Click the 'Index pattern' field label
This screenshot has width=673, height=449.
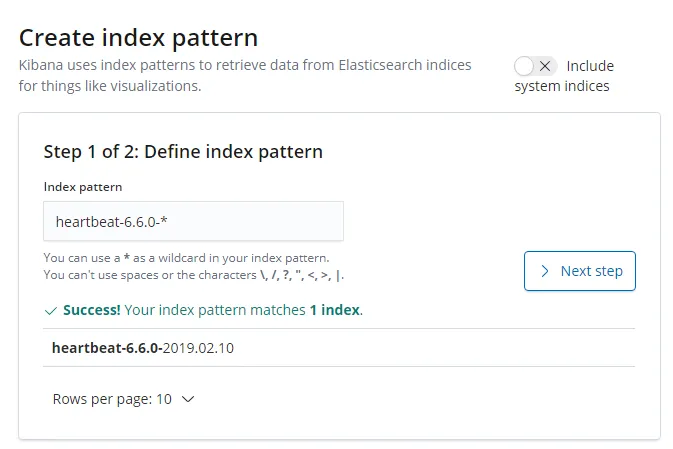pyautogui.click(x=83, y=187)
